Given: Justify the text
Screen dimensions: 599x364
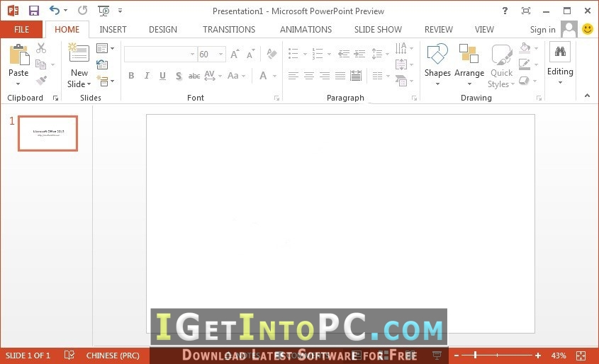Looking at the screenshot, I should [340, 76].
